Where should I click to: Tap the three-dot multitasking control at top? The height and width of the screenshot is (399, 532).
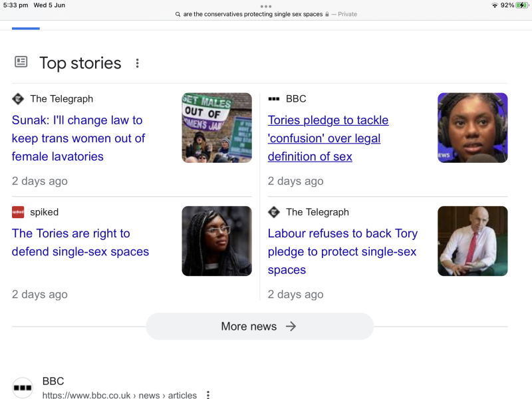click(266, 7)
